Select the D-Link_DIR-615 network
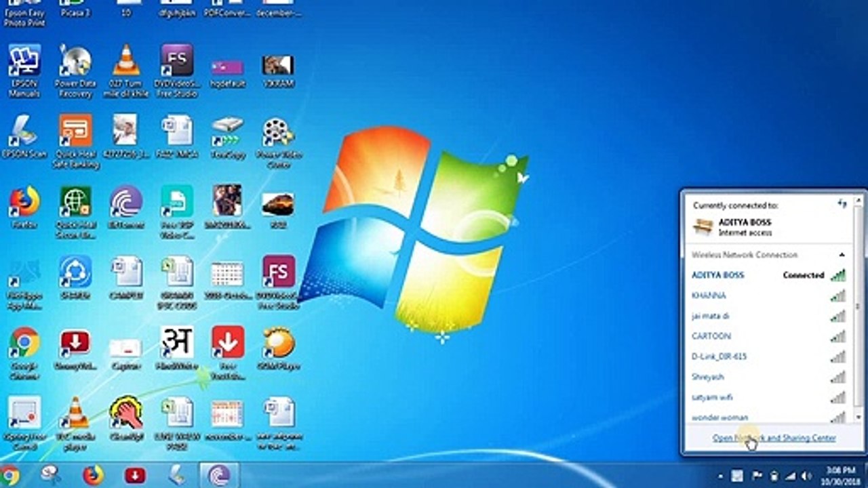The height and width of the screenshot is (488, 868). pos(768,357)
